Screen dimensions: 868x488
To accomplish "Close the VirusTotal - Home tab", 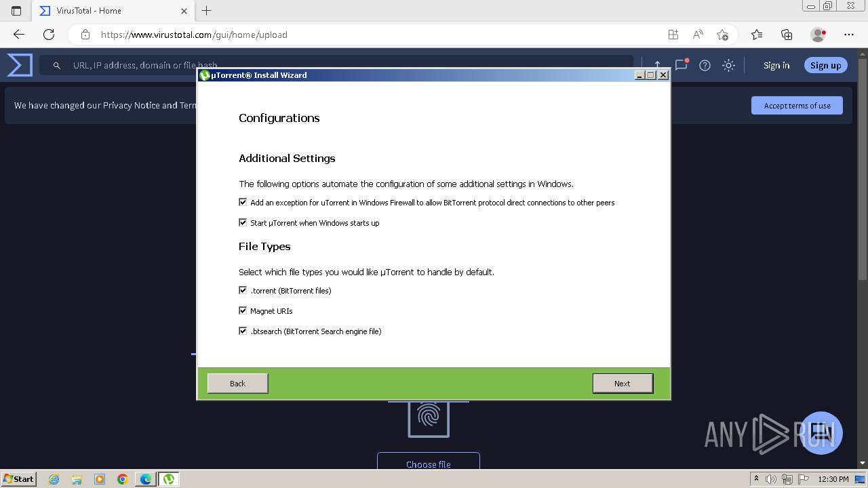I will click(184, 11).
